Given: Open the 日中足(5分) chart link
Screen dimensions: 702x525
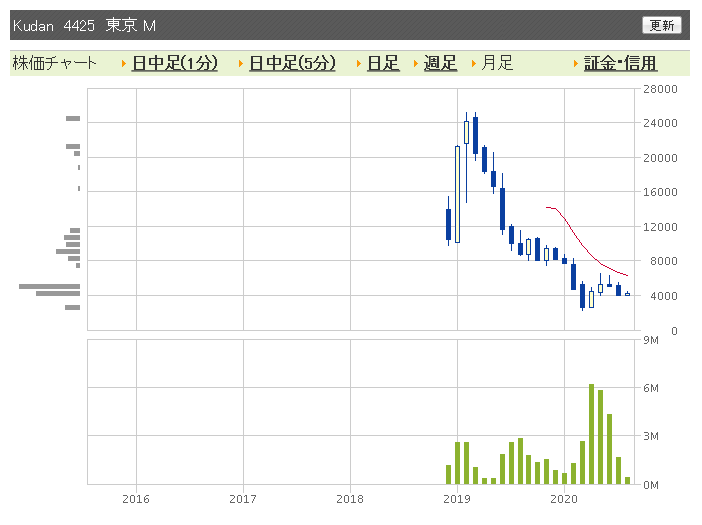Looking at the screenshot, I should click(x=292, y=63).
